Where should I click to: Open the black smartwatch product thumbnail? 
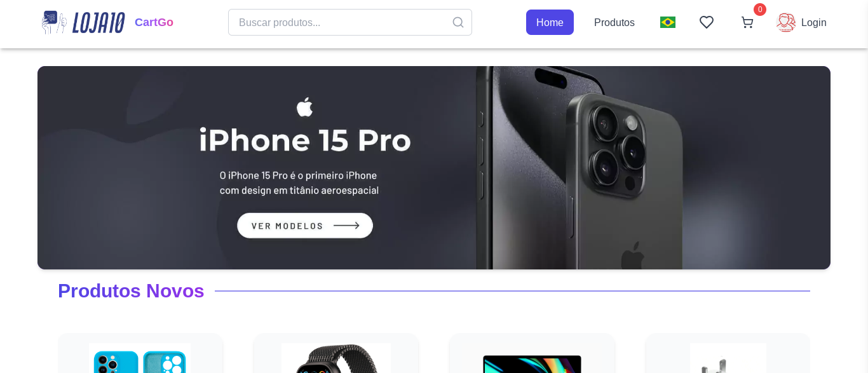336,360
